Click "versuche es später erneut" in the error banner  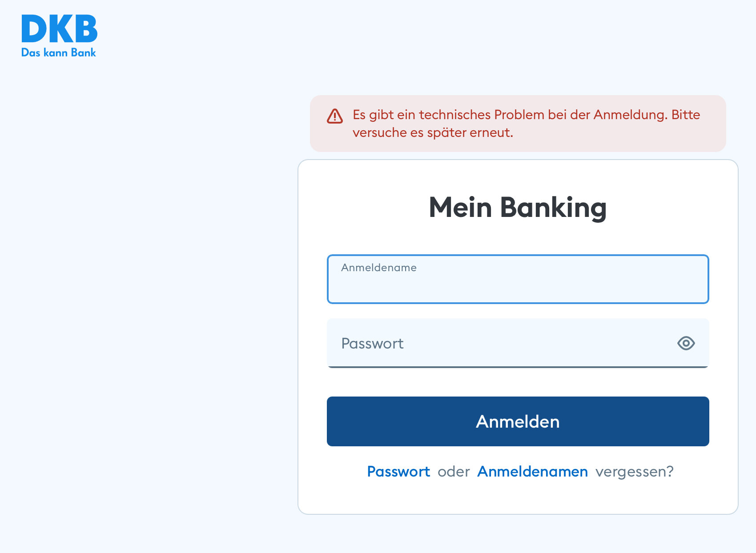(433, 132)
